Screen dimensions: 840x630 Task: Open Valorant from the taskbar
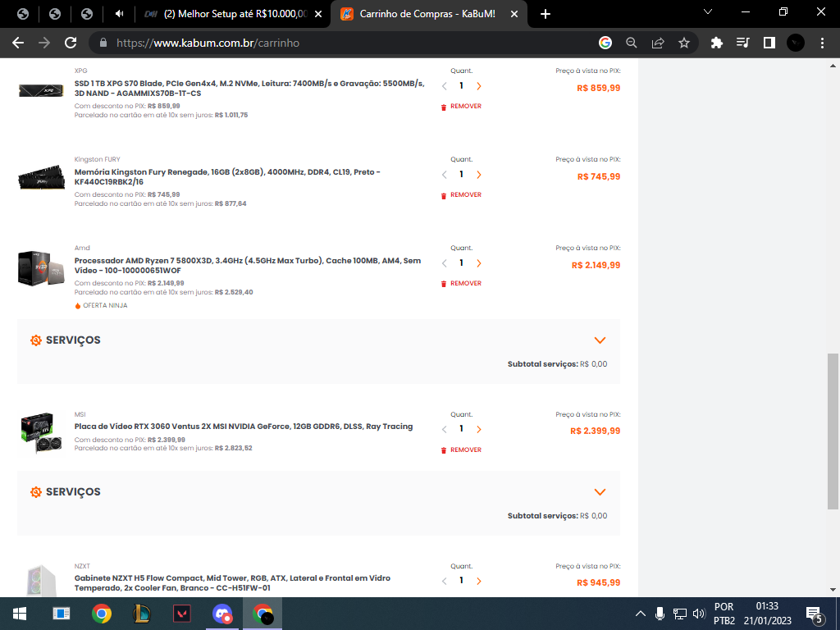point(181,614)
